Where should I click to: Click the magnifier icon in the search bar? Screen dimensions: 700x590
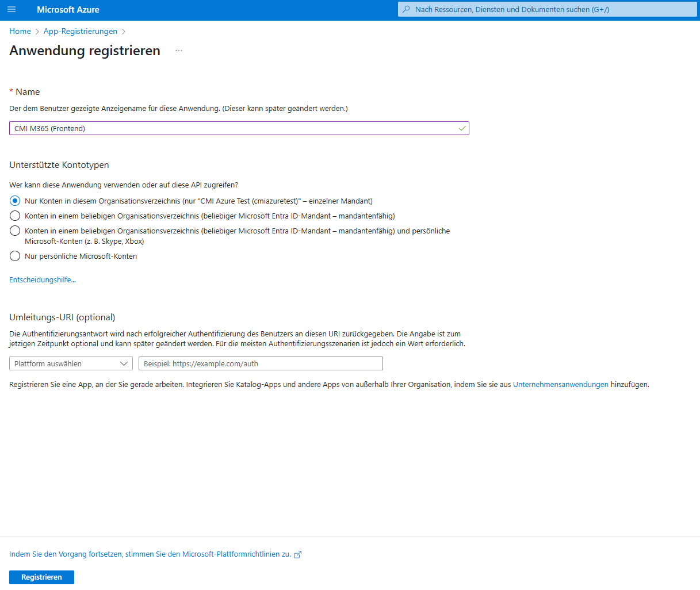click(406, 9)
